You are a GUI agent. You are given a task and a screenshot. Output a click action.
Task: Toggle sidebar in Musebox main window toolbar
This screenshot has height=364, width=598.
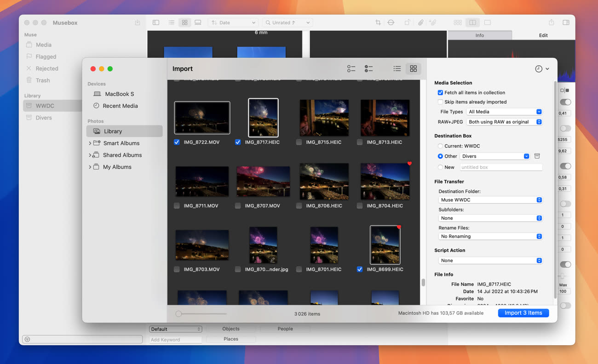click(x=156, y=23)
